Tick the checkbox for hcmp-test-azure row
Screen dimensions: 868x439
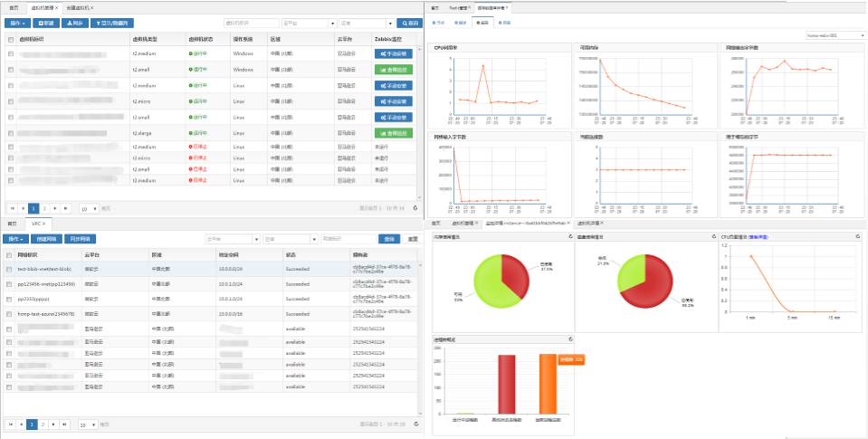tap(11, 313)
